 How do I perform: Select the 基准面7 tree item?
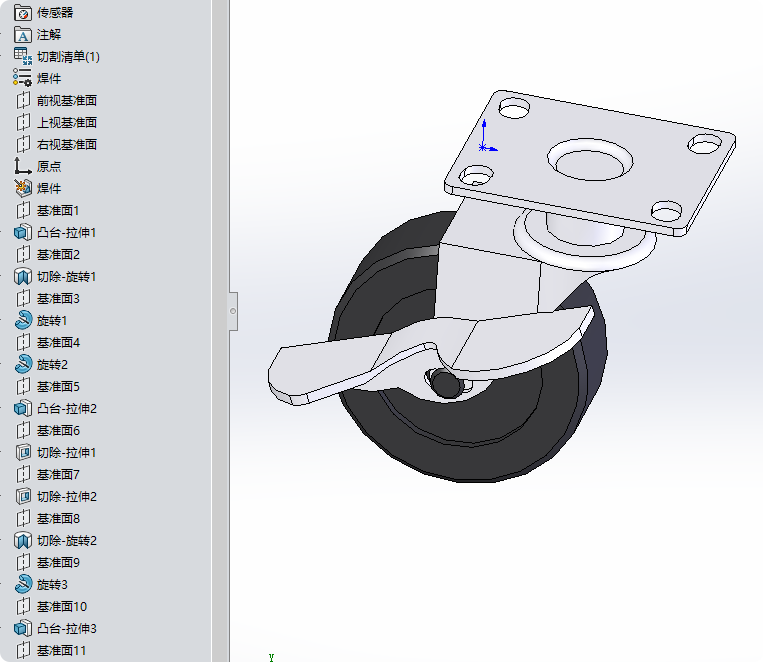[58, 474]
